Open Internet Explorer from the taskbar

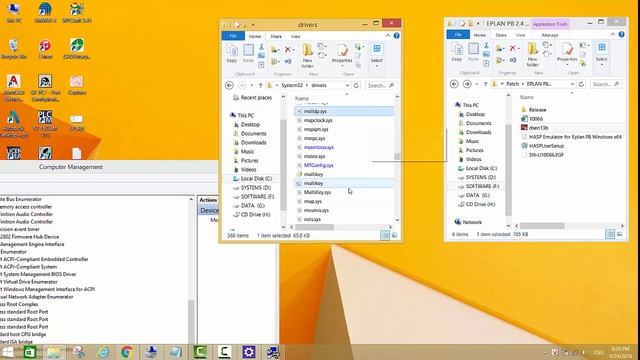tap(103, 352)
